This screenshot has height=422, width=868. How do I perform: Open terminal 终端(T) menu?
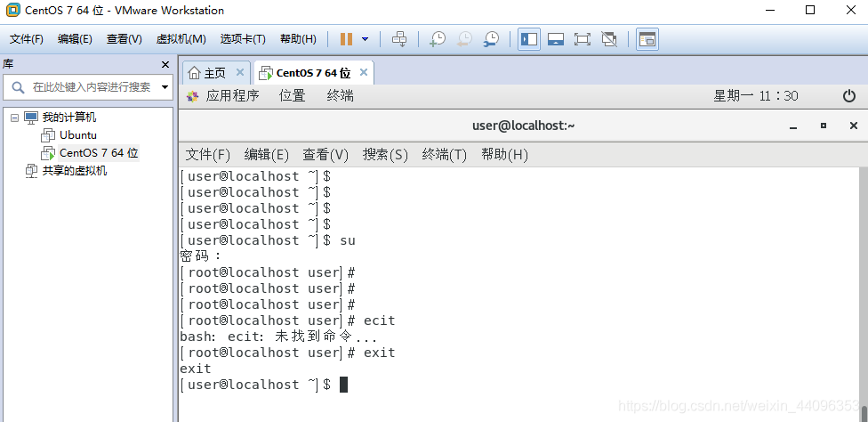click(444, 155)
